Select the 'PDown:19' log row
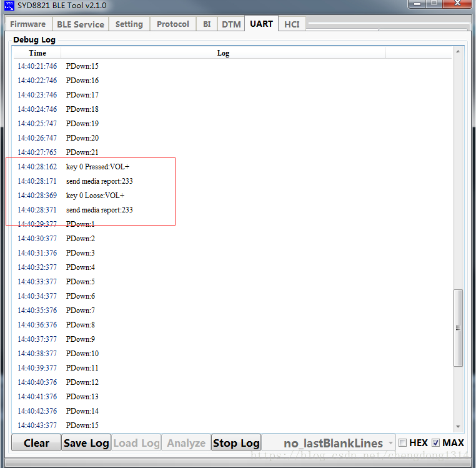The width and height of the screenshot is (476, 468). click(232, 123)
